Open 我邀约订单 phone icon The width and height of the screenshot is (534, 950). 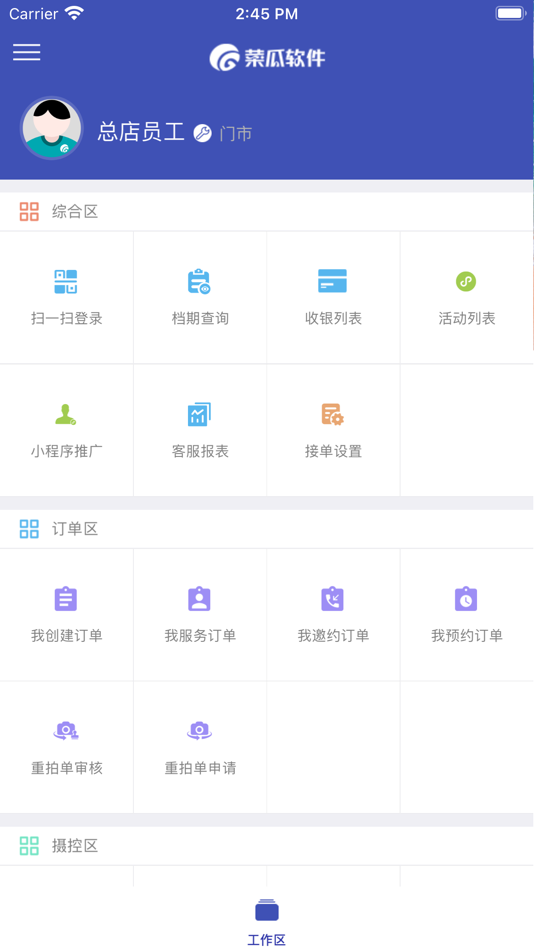pyautogui.click(x=333, y=599)
